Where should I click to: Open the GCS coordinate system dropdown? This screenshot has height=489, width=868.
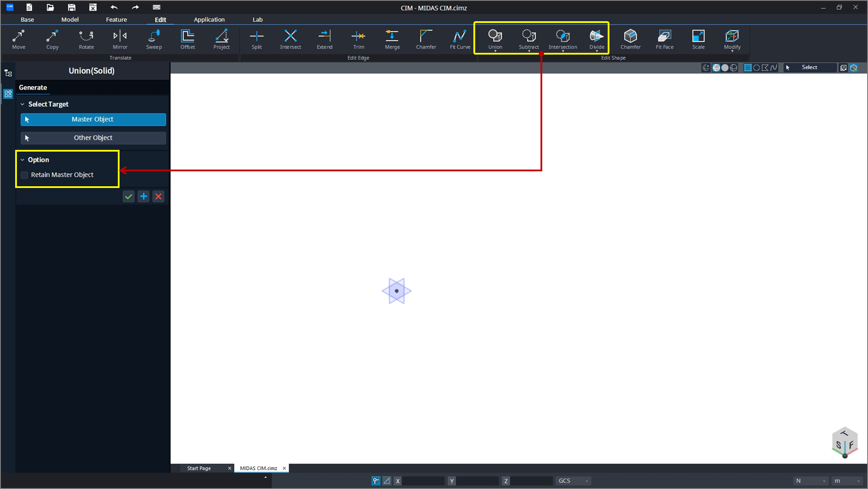tap(573, 481)
